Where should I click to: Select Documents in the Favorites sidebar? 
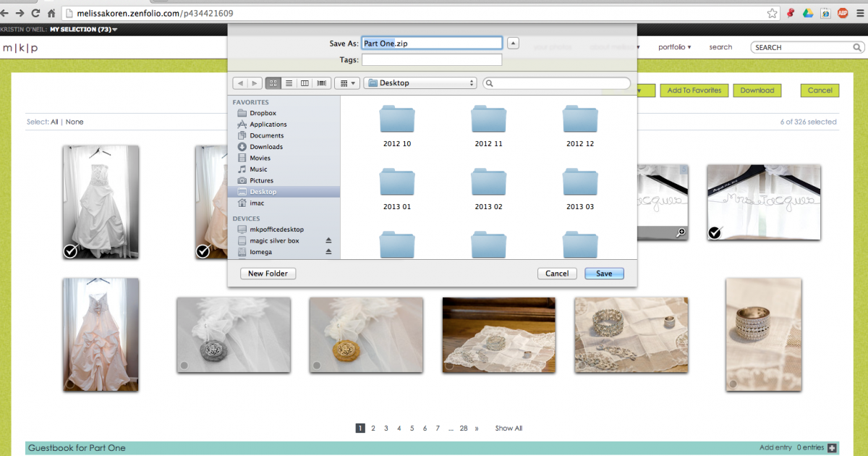[x=267, y=135]
